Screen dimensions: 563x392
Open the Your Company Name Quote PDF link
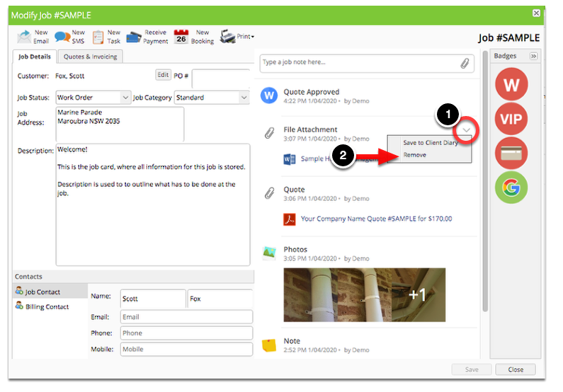(x=376, y=219)
